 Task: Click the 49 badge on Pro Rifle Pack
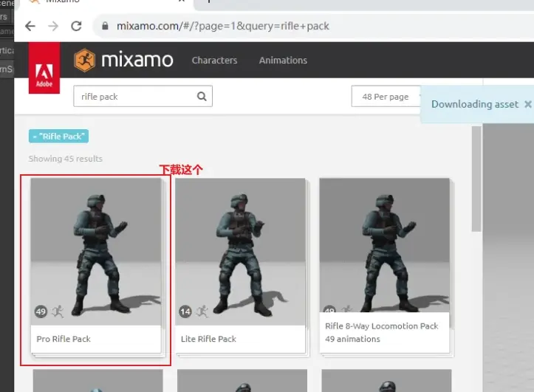(41, 312)
